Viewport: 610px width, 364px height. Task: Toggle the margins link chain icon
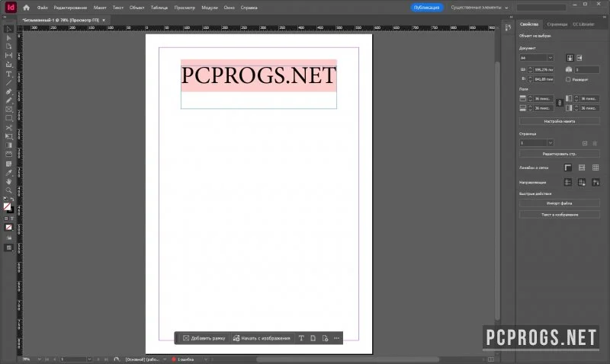(x=560, y=103)
